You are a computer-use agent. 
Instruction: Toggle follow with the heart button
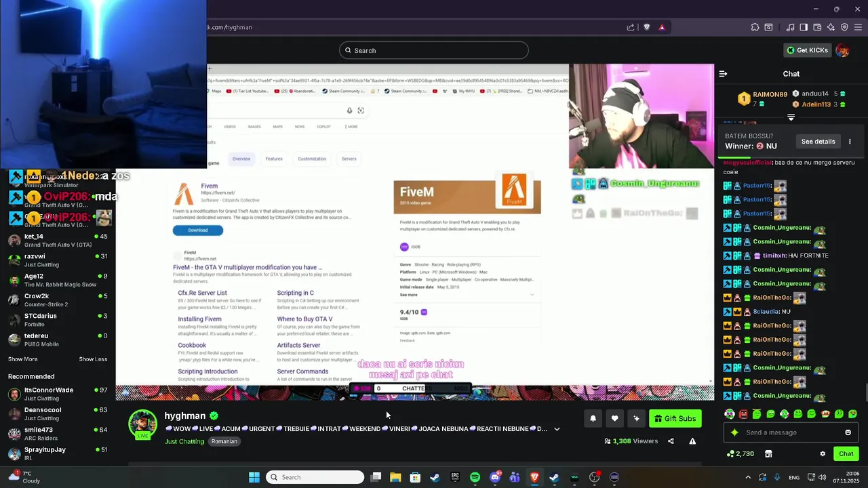tap(614, 419)
